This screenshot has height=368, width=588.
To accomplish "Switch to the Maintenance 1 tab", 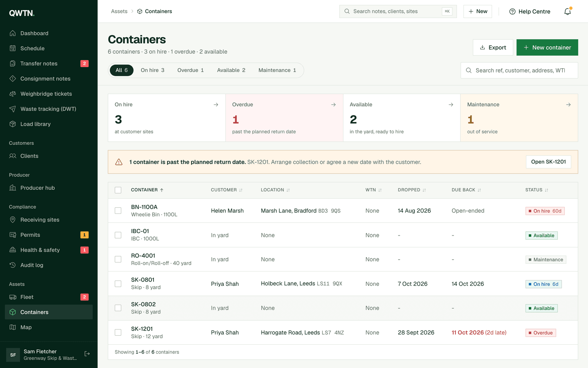I will (277, 70).
